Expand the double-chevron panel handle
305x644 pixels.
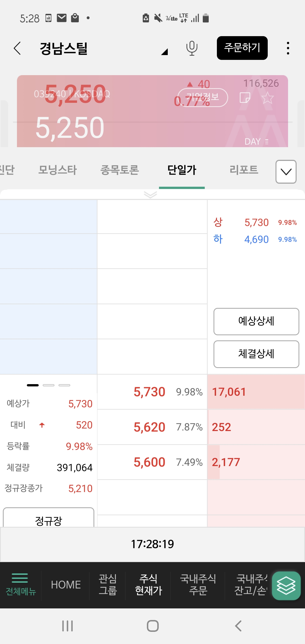(x=150, y=195)
